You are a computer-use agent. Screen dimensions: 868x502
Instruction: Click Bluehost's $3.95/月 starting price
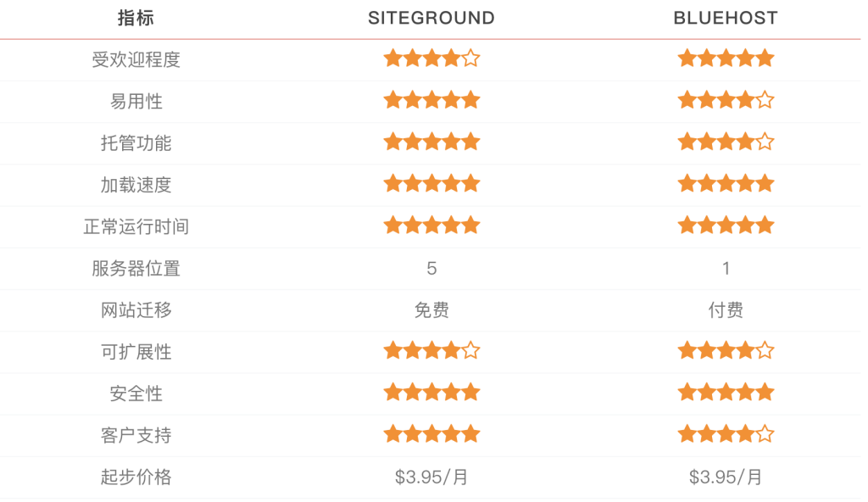pos(726,477)
